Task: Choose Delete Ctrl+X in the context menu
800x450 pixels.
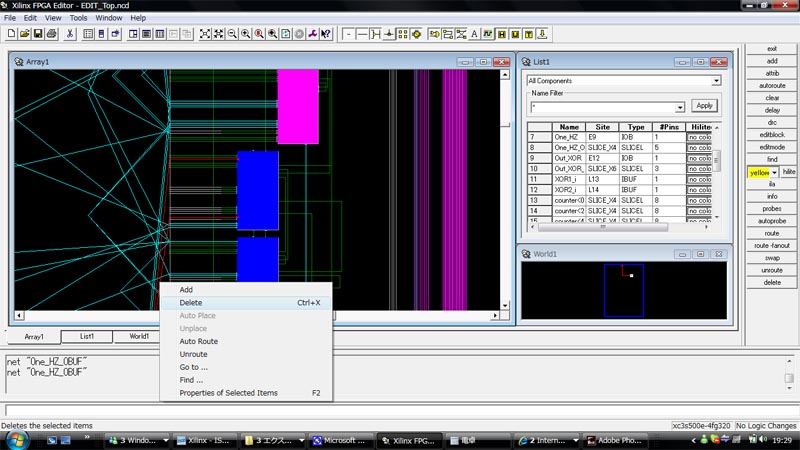Action: pos(246,303)
